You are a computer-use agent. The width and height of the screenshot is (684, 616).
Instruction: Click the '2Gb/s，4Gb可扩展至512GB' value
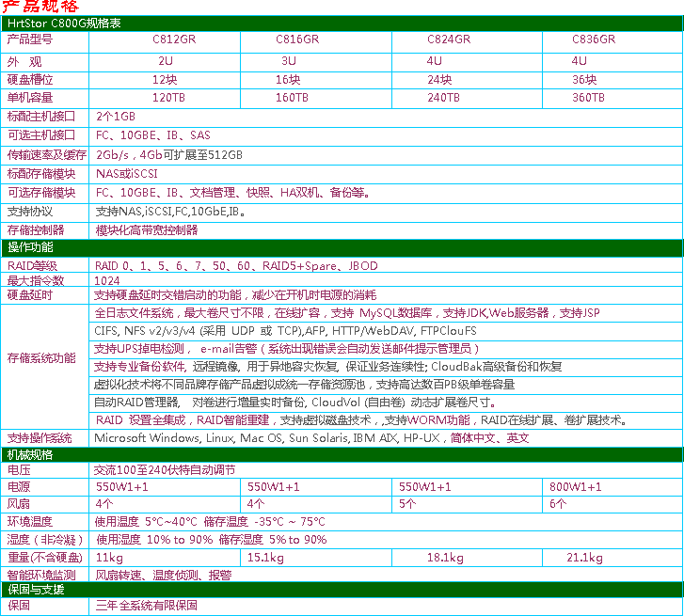click(x=169, y=155)
